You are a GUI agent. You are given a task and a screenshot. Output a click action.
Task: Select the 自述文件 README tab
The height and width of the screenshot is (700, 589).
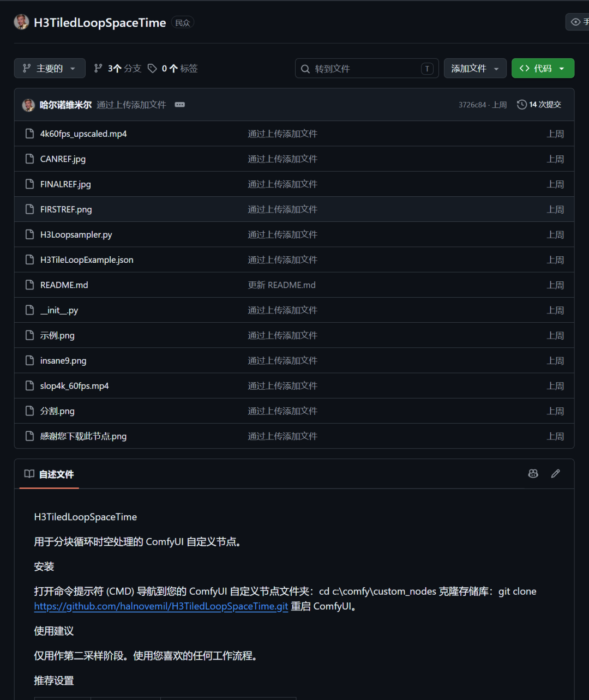click(x=49, y=474)
